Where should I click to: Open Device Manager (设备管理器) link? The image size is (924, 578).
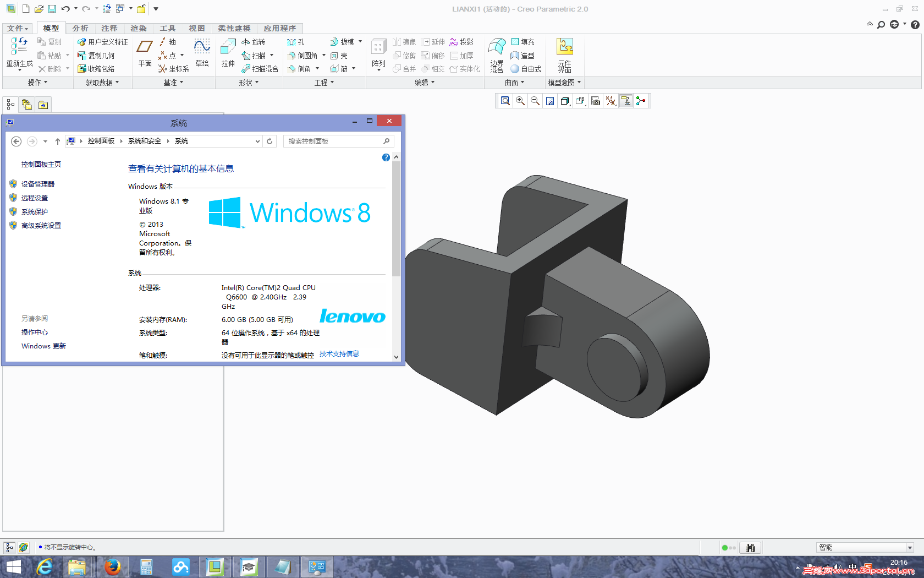[38, 184]
